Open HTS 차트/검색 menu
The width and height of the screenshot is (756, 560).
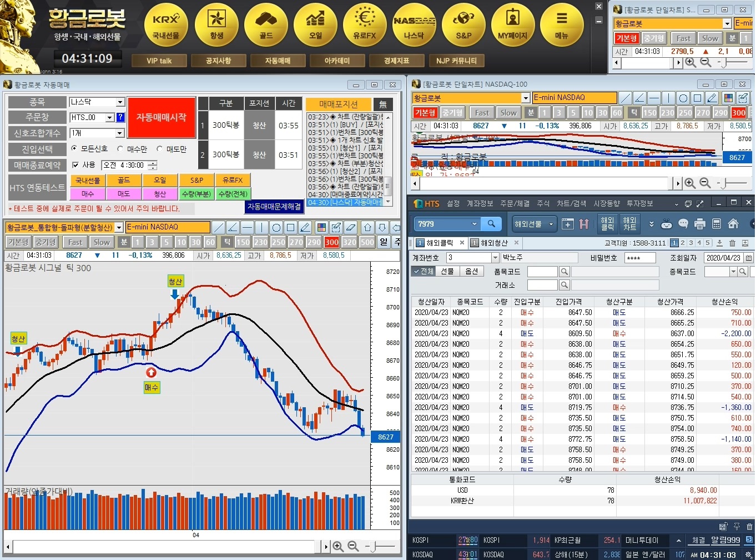[571, 203]
